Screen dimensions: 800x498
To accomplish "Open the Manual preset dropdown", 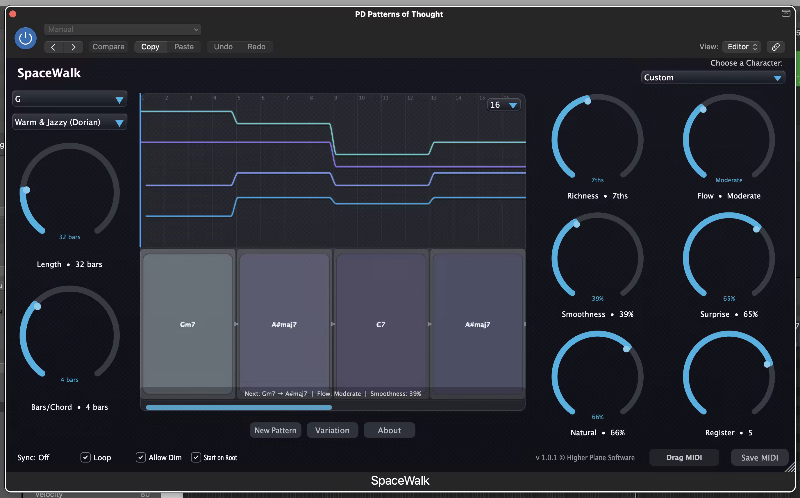I will point(122,29).
